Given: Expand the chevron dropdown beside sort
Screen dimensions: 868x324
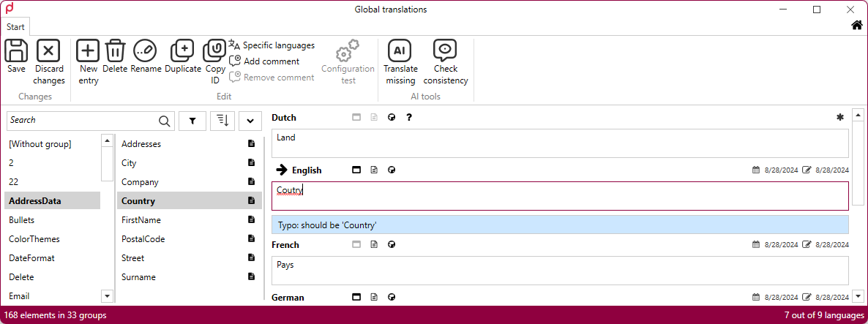Looking at the screenshot, I should (x=250, y=121).
